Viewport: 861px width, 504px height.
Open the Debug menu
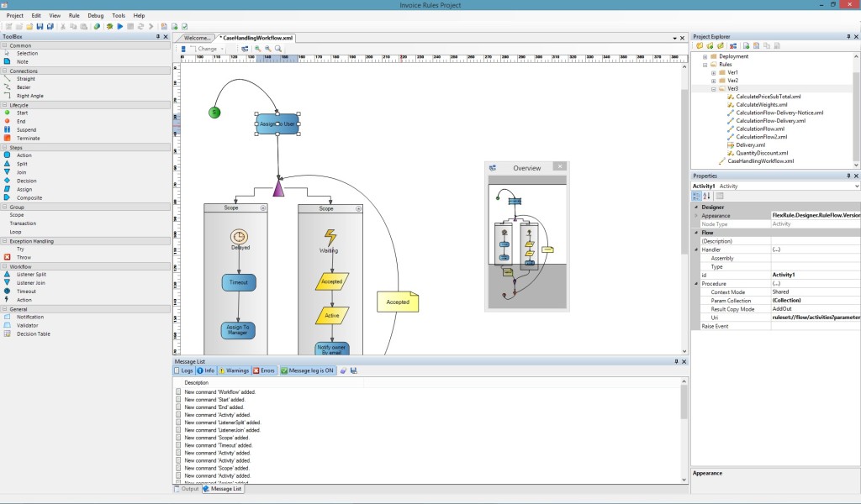96,16
